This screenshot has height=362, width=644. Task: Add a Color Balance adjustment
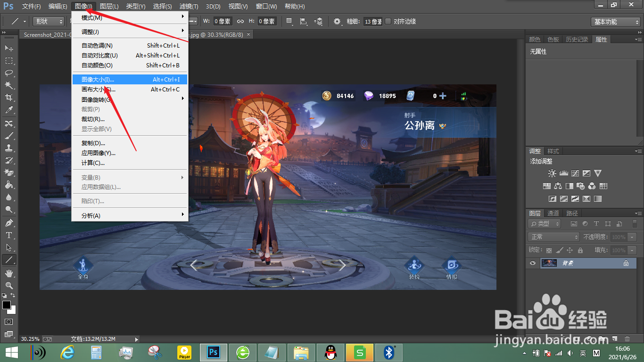click(x=558, y=186)
